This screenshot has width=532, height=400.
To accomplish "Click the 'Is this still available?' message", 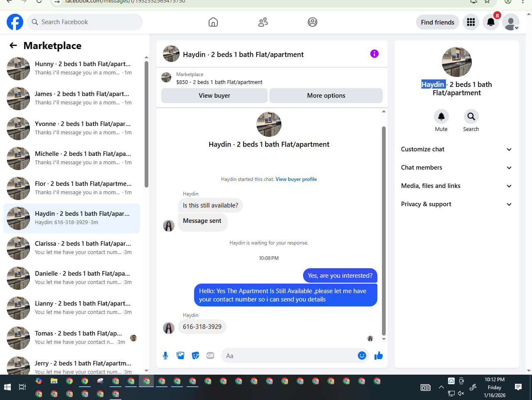I will tap(211, 205).
